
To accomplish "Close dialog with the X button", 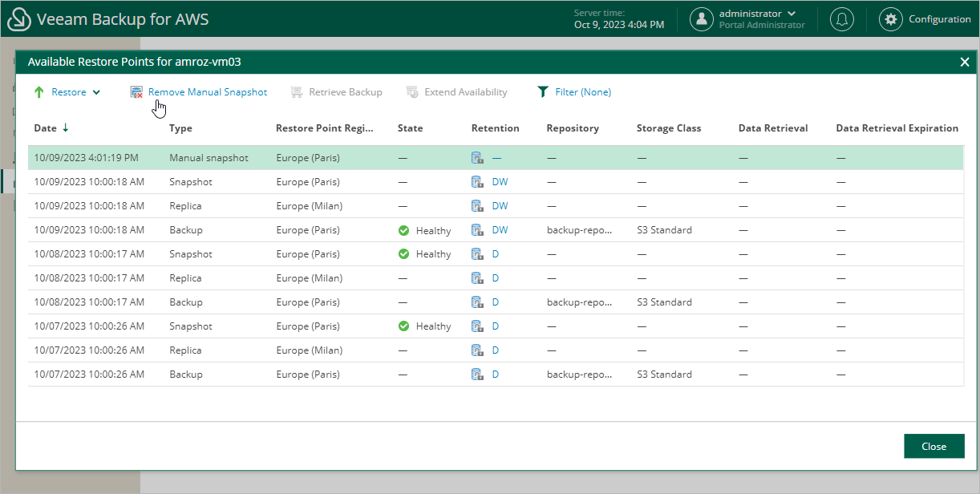I will pos(965,62).
